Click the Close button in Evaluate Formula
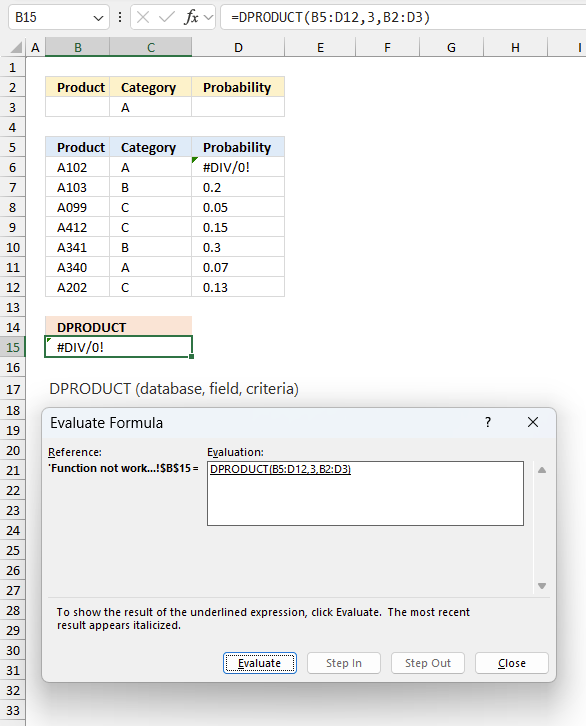 click(x=511, y=663)
